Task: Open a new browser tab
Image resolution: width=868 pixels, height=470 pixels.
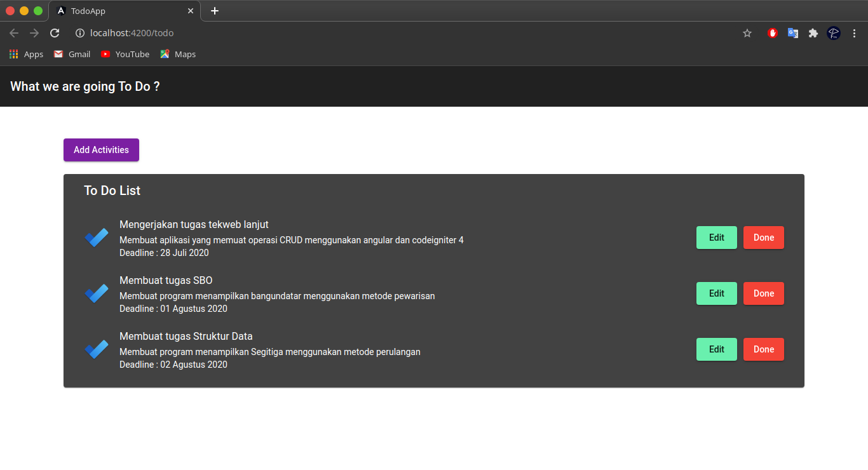Action: click(x=215, y=11)
